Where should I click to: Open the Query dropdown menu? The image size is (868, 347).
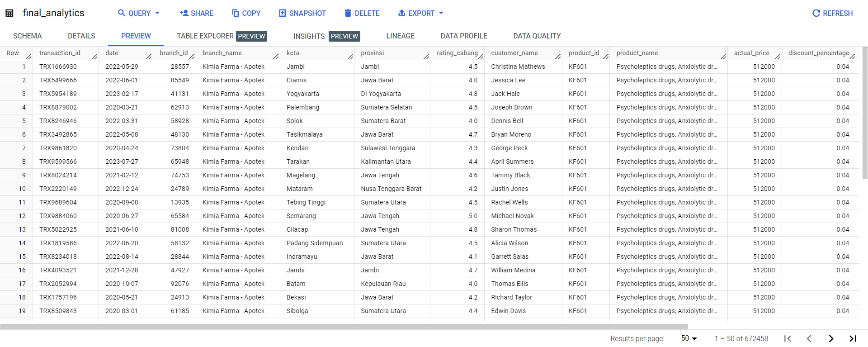pyautogui.click(x=157, y=13)
